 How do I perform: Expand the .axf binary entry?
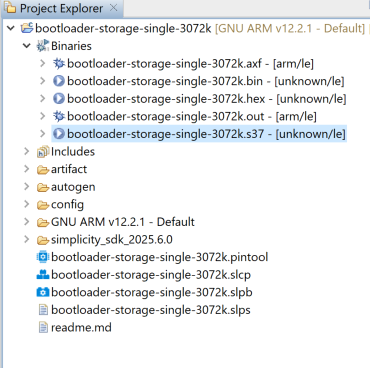tap(43, 63)
